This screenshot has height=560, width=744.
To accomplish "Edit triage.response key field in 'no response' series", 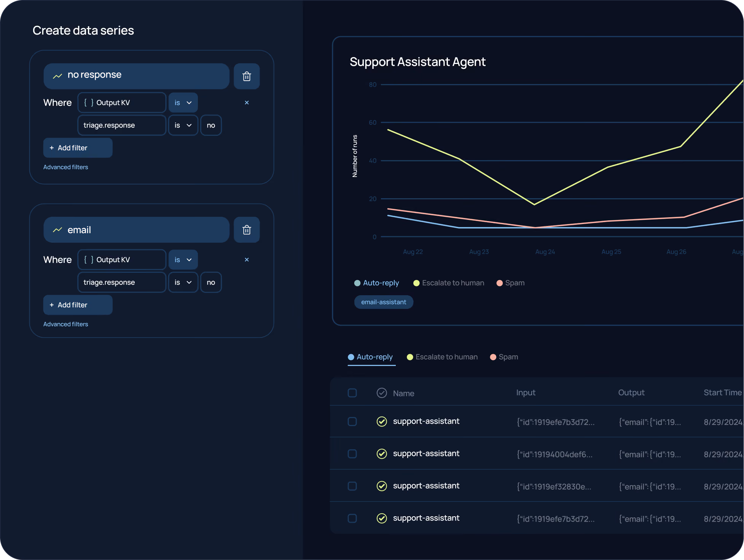I will [x=122, y=125].
